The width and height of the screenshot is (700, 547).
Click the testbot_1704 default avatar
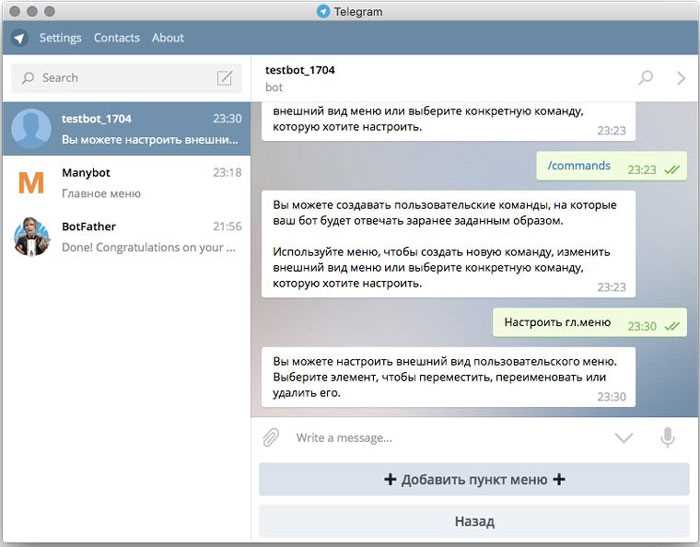click(x=31, y=129)
